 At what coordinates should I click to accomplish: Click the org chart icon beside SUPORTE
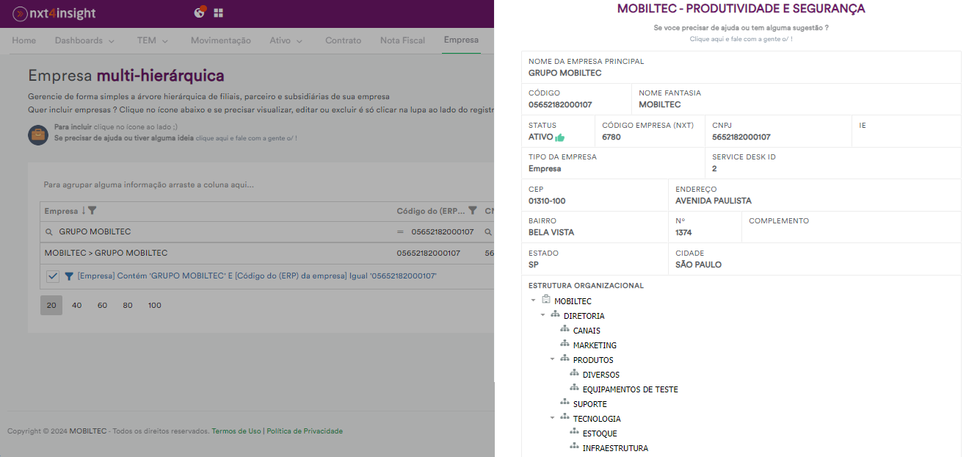click(565, 403)
